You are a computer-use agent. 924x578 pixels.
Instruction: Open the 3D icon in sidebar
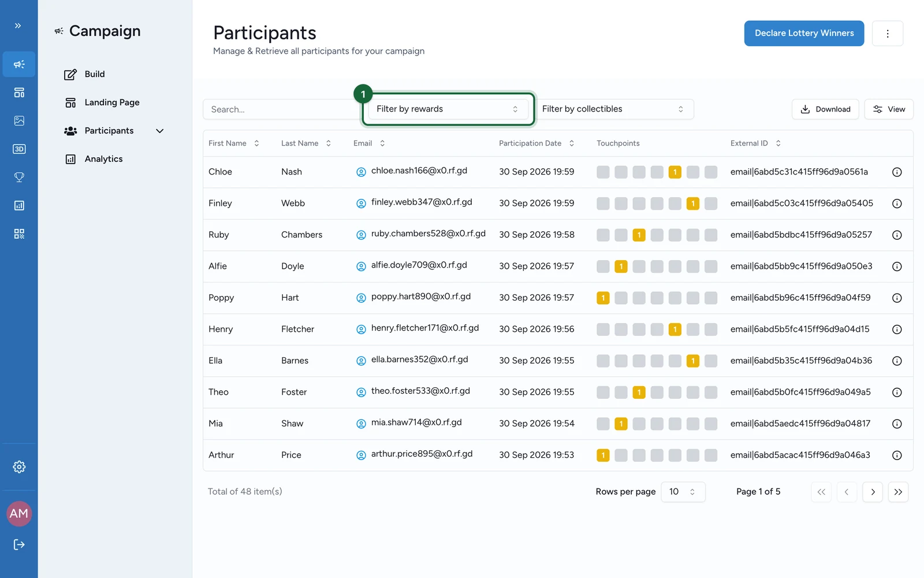[x=19, y=149]
